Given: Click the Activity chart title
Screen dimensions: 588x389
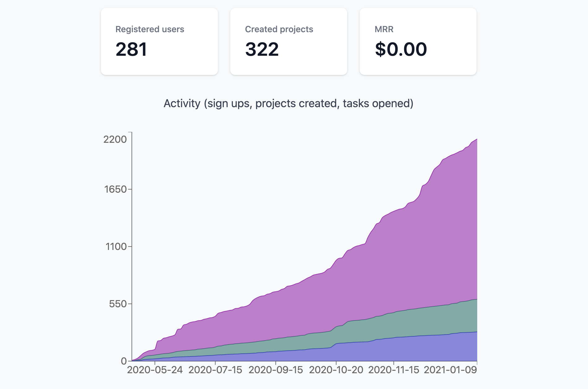Looking at the screenshot, I should [289, 103].
